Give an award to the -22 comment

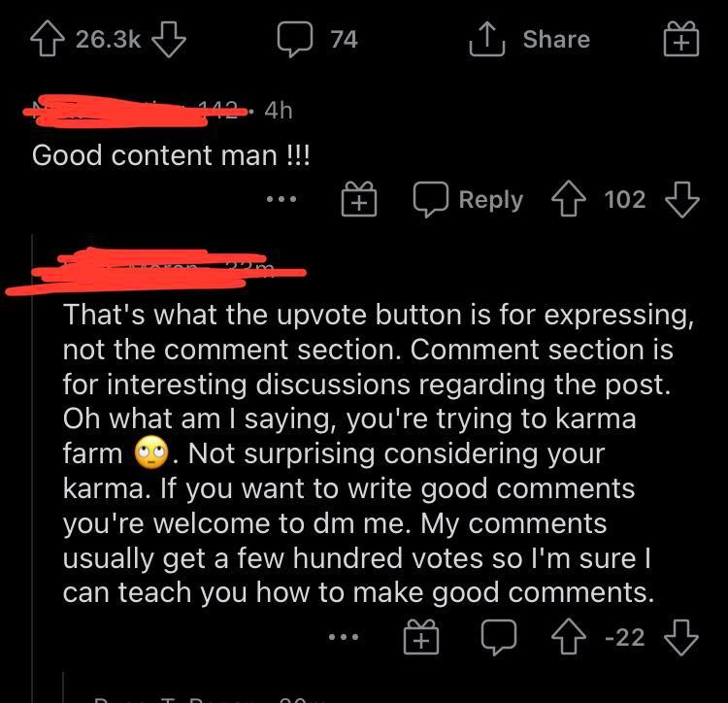pyautogui.click(x=420, y=639)
